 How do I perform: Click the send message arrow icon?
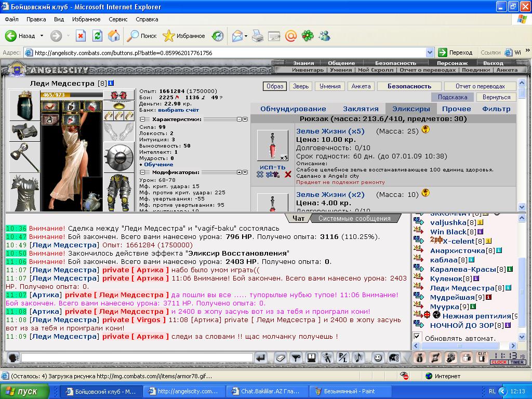click(x=261, y=357)
